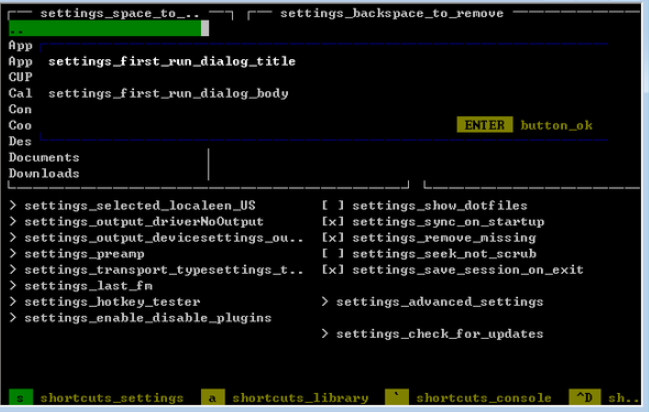Viewport: 649px width, 412px height.
Task: Open settings_preamp entry
Action: click(x=77, y=253)
